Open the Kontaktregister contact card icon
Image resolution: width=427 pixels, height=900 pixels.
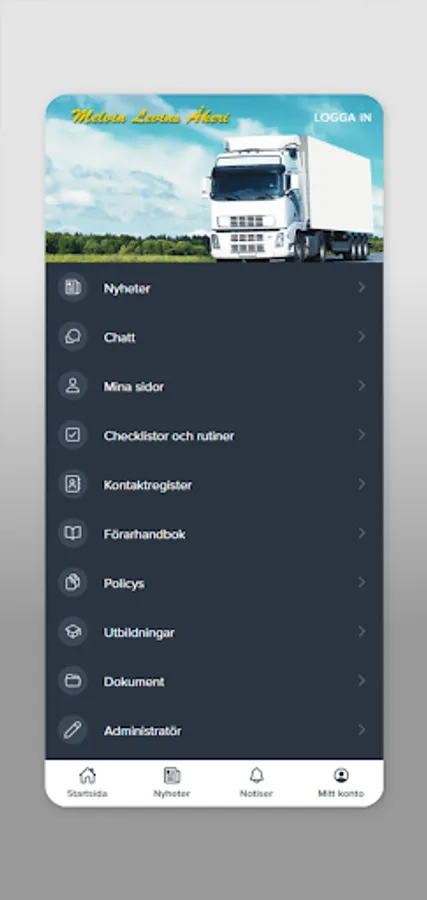click(73, 484)
